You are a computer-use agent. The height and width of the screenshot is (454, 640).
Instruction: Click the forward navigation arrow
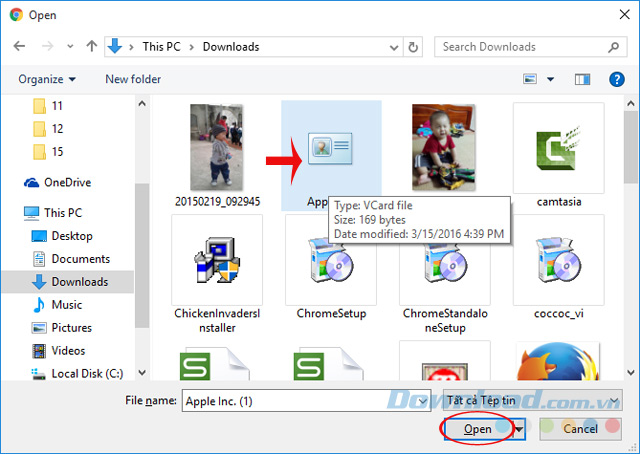[x=47, y=46]
